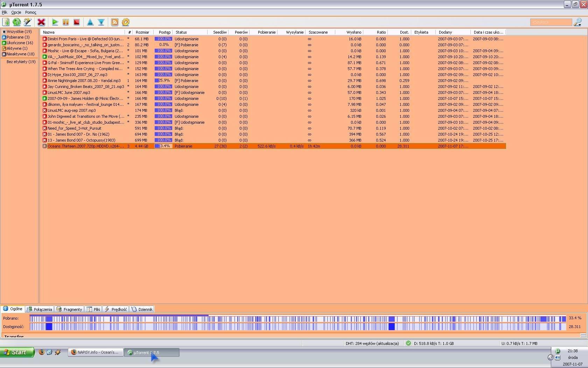
Task: Click the Add Torrent toolbar icon
Action: [x=6, y=22]
